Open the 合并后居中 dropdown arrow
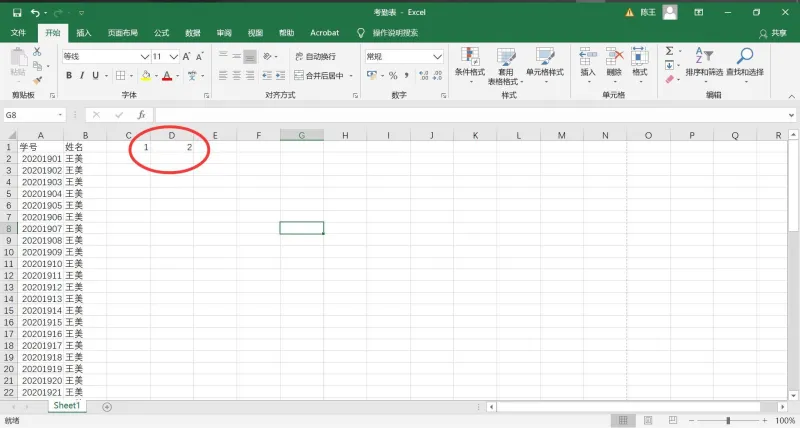 351,75
